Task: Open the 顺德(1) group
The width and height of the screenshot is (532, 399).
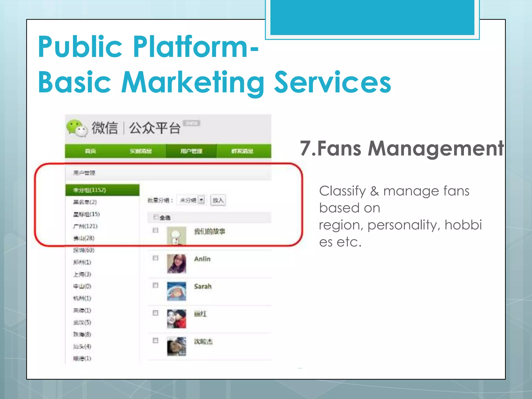Action: [82, 358]
